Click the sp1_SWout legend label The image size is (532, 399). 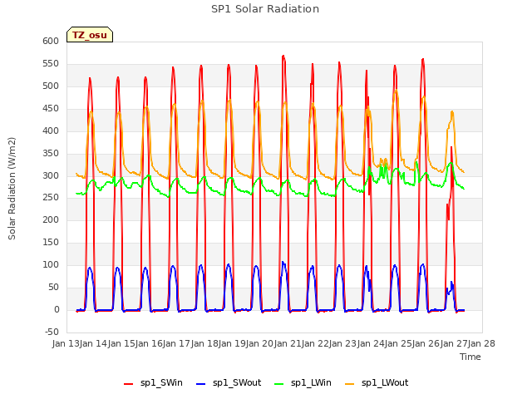point(237,382)
